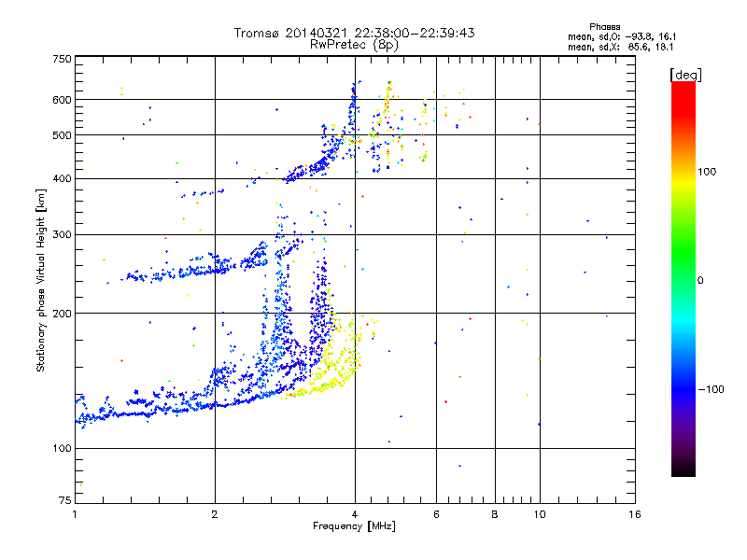This screenshot has height=560, width=747.
Task: Click the 'Frequency [MHz]' x-axis title
Action: (x=354, y=526)
